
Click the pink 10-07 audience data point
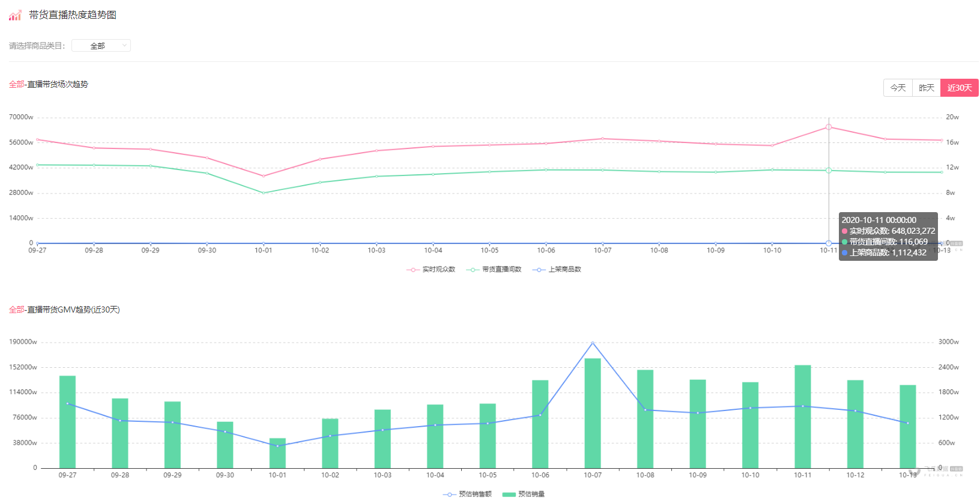pyautogui.click(x=603, y=139)
